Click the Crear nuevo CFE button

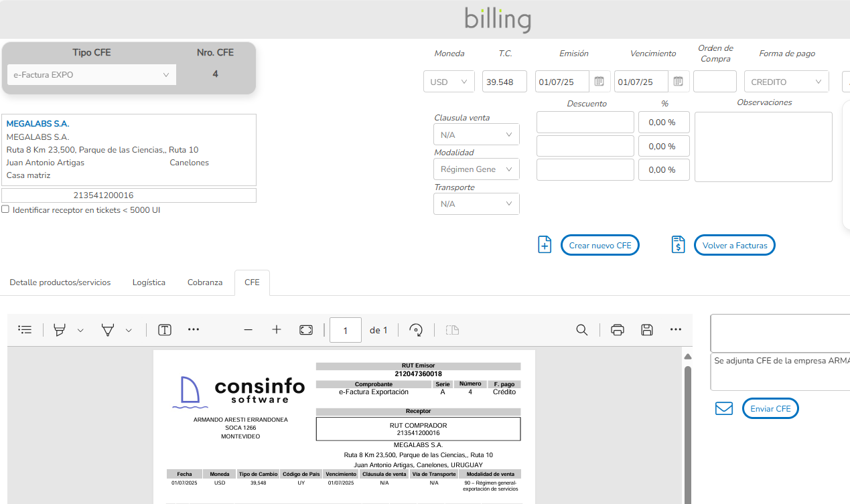tap(599, 246)
